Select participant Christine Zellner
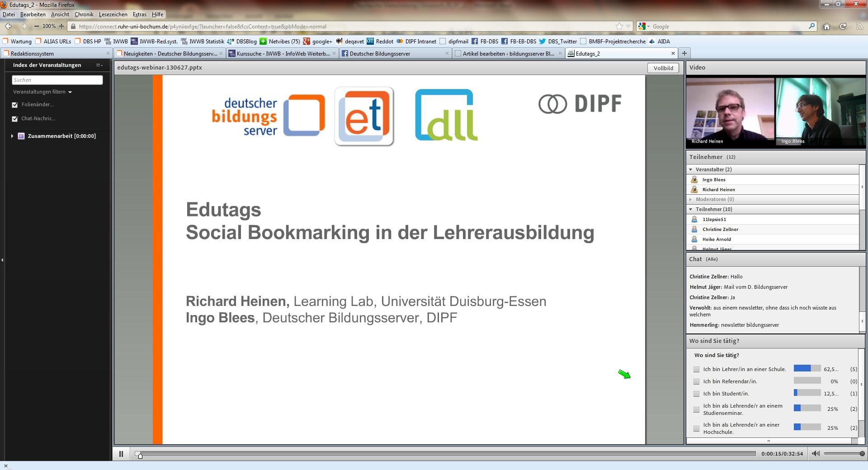 tap(773, 229)
